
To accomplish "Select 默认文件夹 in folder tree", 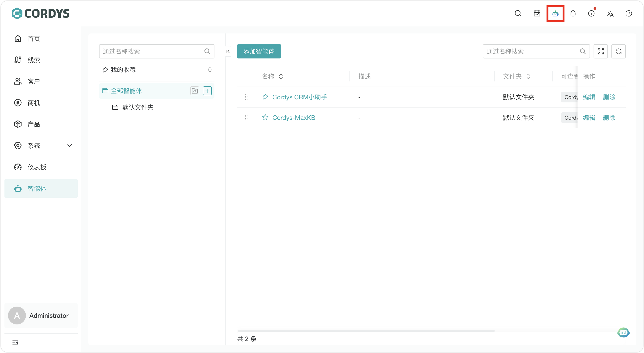I will tap(137, 107).
